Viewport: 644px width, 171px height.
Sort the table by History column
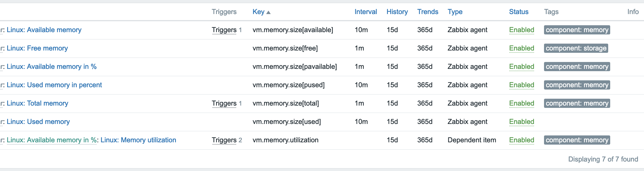397,12
